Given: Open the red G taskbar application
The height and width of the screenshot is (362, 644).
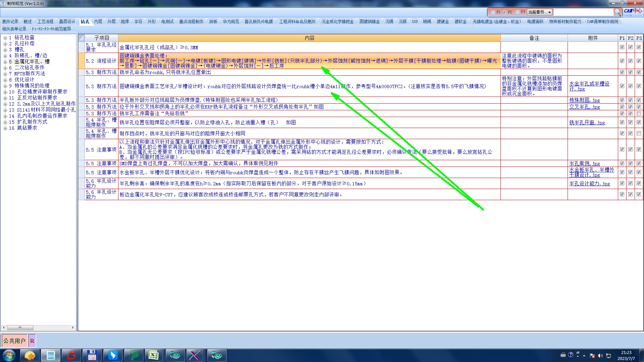Looking at the screenshot, I should click(x=71, y=355).
